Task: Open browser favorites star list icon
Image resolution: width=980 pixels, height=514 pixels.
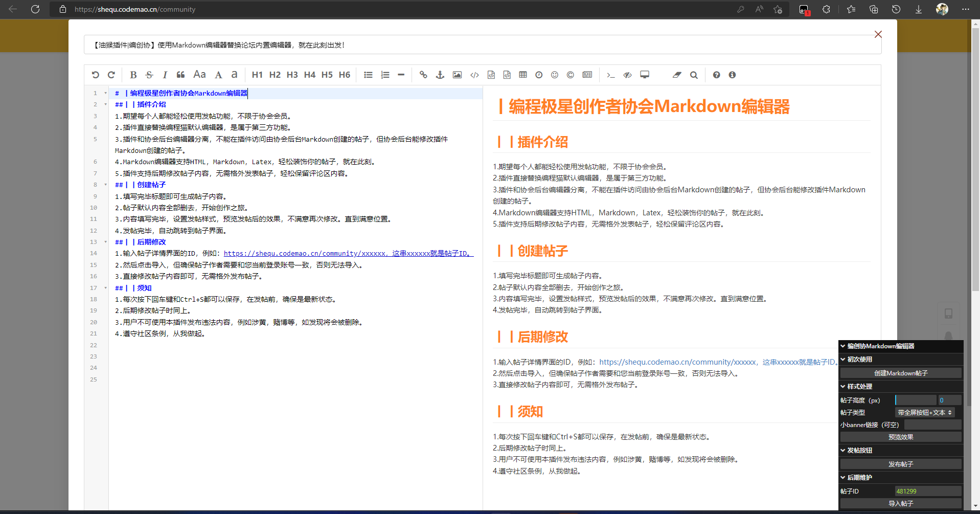Action: coord(851,9)
